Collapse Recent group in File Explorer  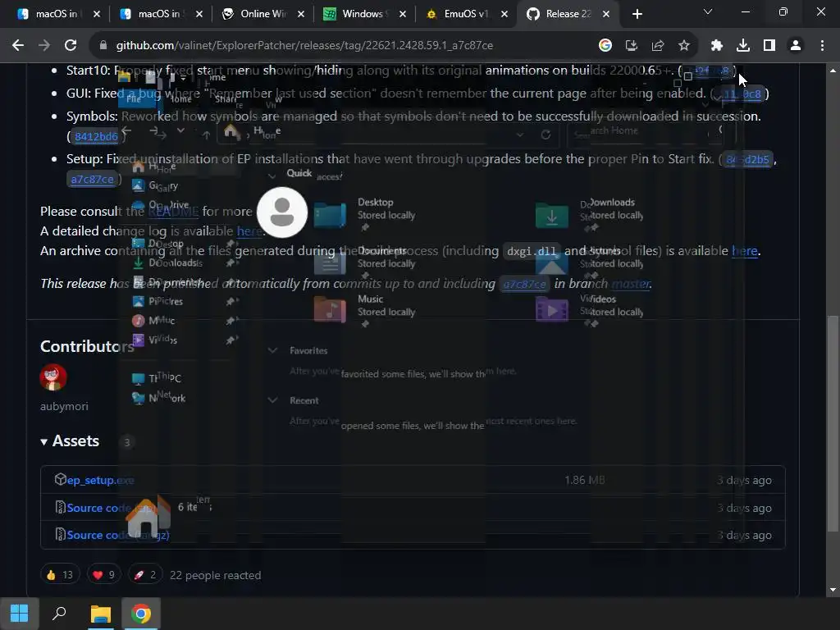[272, 400]
